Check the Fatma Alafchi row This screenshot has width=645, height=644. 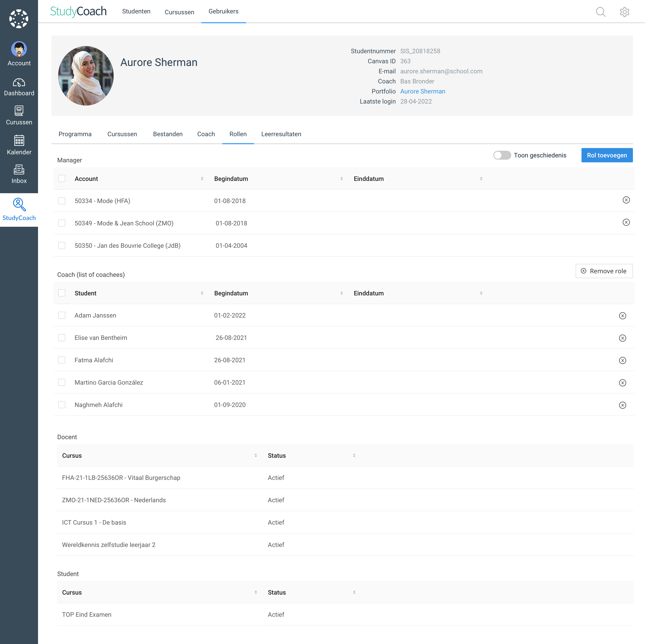(x=62, y=360)
